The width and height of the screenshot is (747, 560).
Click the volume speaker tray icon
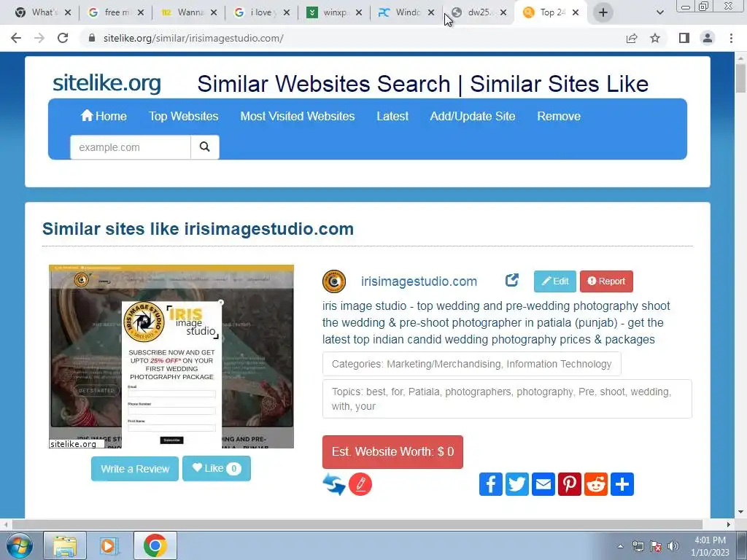tap(673, 546)
